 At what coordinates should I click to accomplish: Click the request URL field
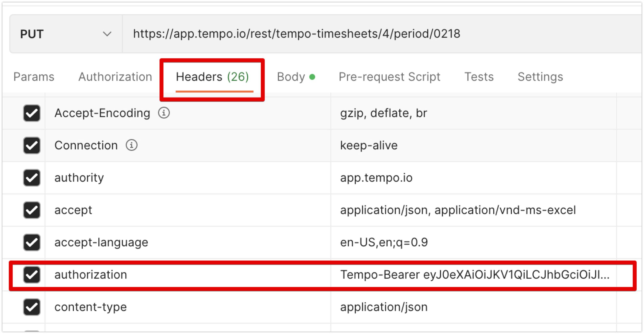(x=382, y=34)
